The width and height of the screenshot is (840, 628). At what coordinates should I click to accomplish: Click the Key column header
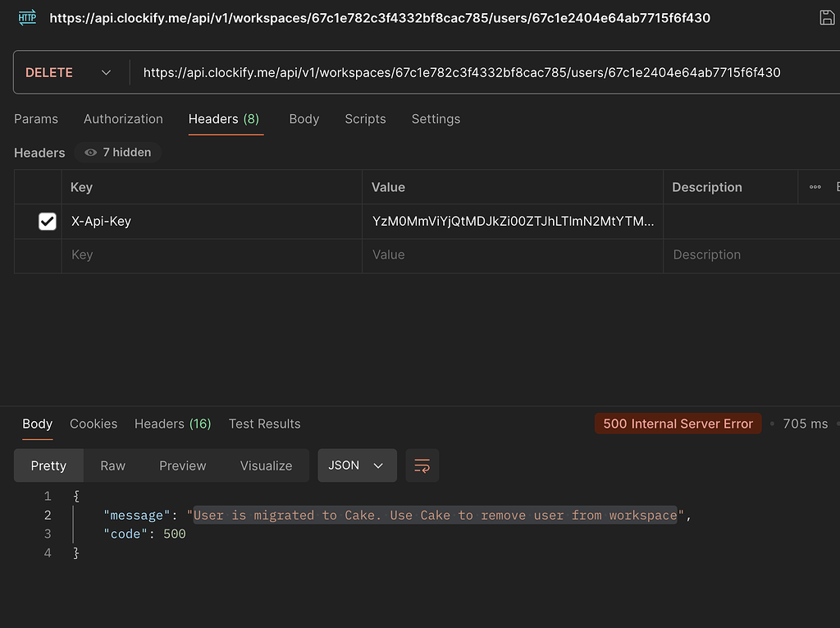[x=81, y=187]
